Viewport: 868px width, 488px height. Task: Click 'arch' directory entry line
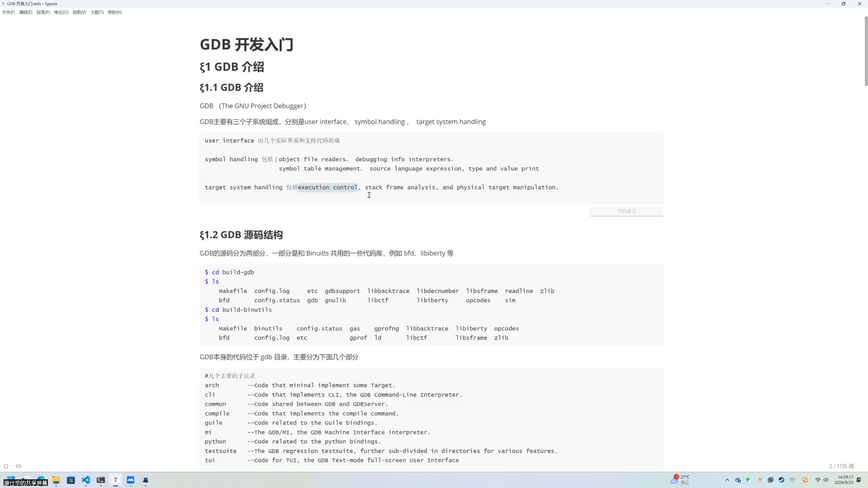coord(300,385)
